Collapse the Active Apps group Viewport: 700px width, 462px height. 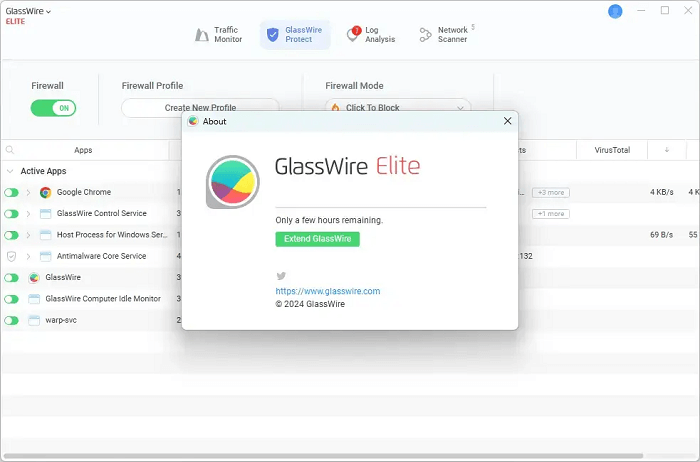point(10,171)
